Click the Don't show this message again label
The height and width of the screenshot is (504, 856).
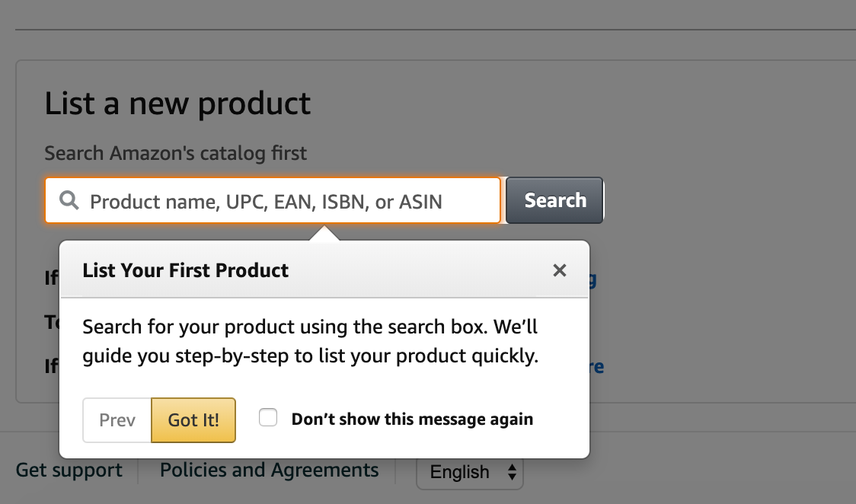(x=412, y=419)
